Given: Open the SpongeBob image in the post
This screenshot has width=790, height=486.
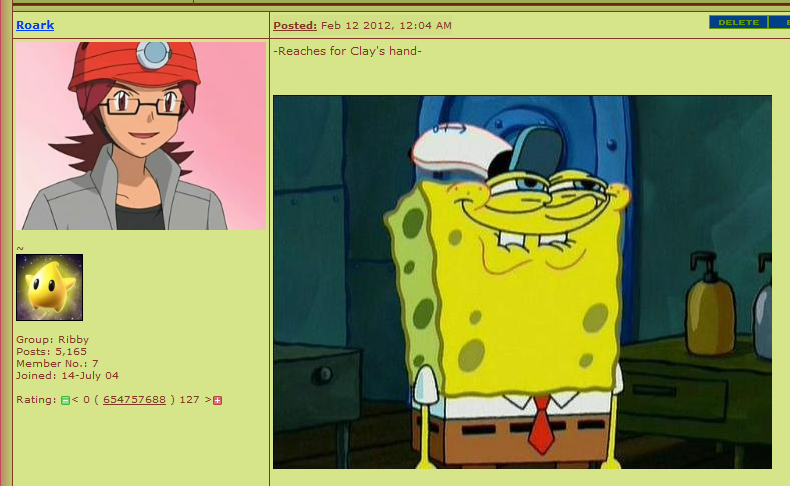Looking at the screenshot, I should click(x=522, y=282).
